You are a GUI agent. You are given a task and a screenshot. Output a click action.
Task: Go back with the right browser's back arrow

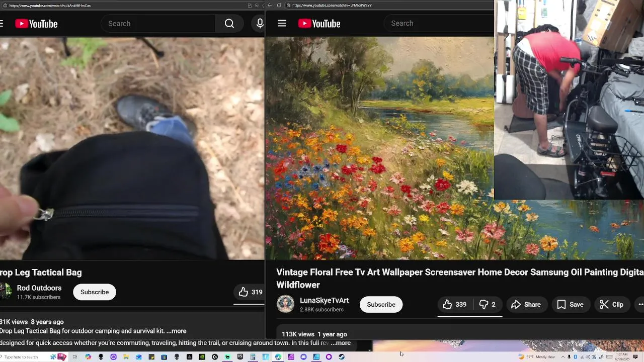[x=270, y=6]
